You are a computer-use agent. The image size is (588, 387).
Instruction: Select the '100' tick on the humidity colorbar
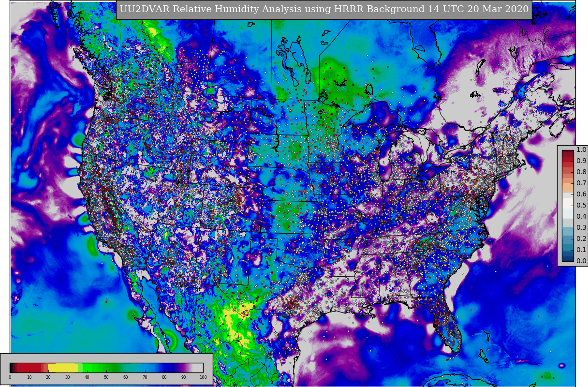[x=203, y=377]
